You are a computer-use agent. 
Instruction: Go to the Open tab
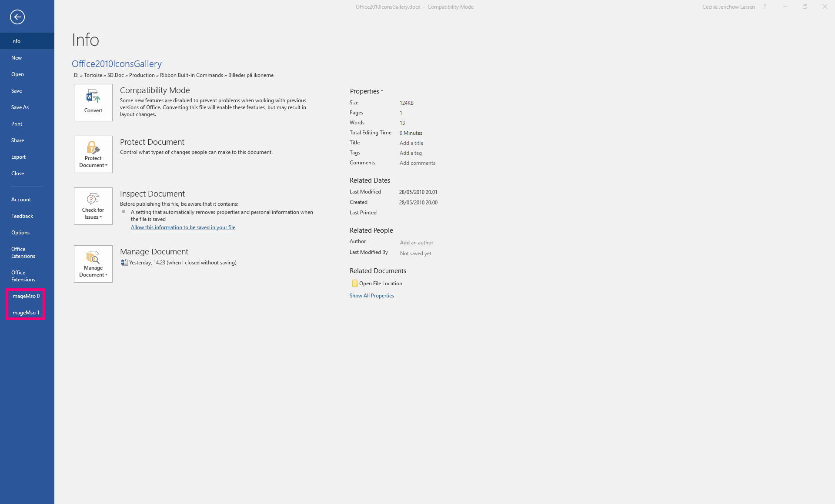point(27,74)
